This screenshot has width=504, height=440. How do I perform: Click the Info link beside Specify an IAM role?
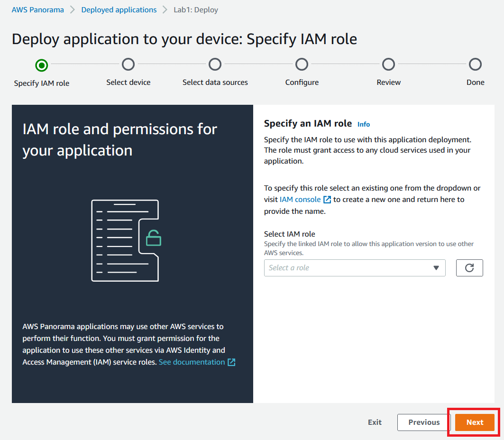point(364,124)
